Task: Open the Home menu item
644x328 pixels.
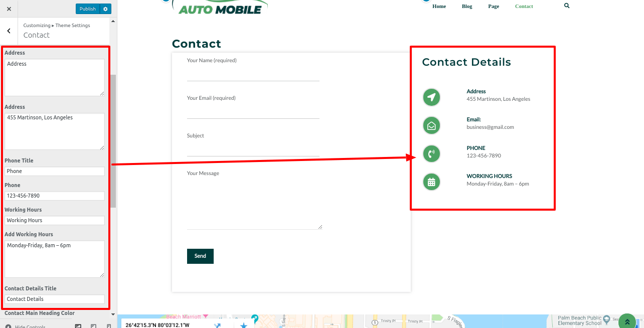Action: pyautogui.click(x=439, y=7)
